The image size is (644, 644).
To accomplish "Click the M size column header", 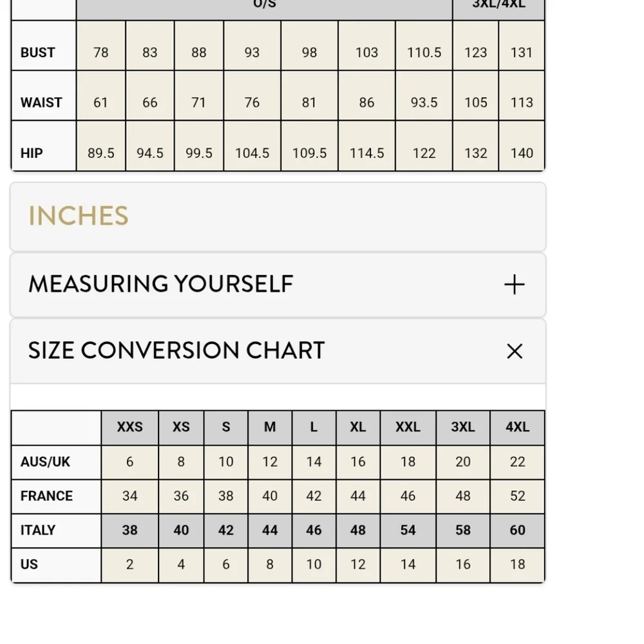I will pos(270,427).
